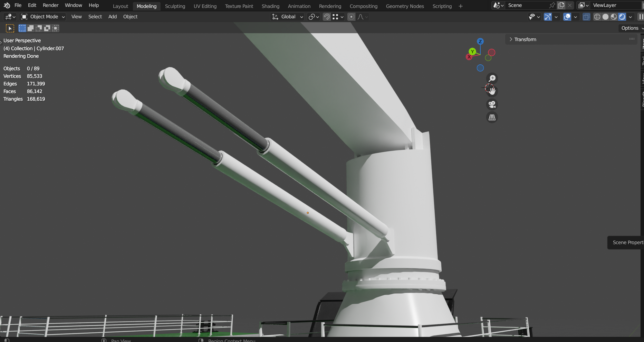The image size is (644, 342).
Task: Open the proportional falloff dropdown
Action: [x=363, y=17]
